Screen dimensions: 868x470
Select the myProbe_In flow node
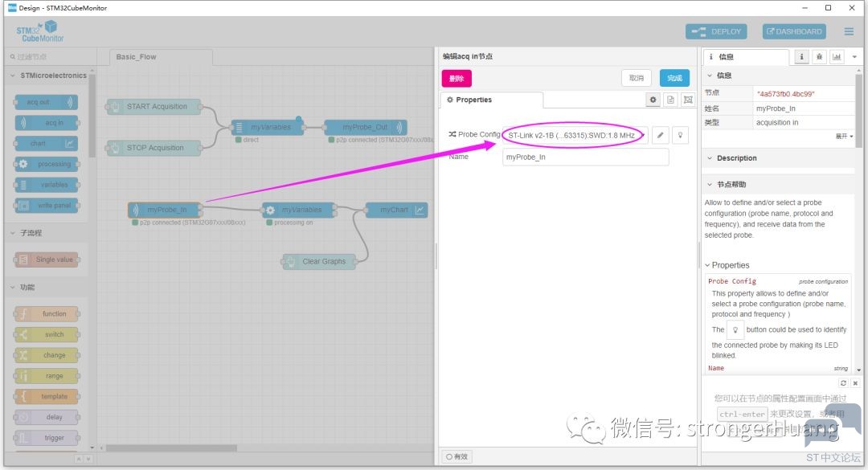tap(165, 210)
